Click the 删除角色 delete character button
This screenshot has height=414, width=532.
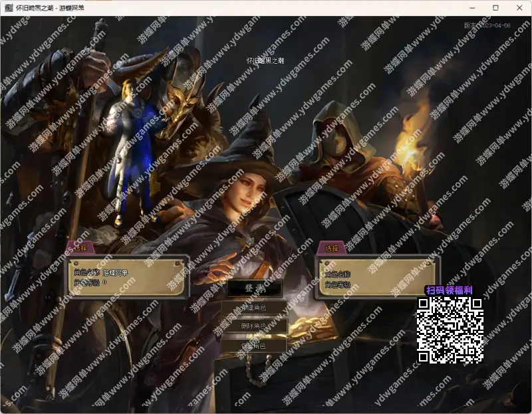(x=254, y=326)
